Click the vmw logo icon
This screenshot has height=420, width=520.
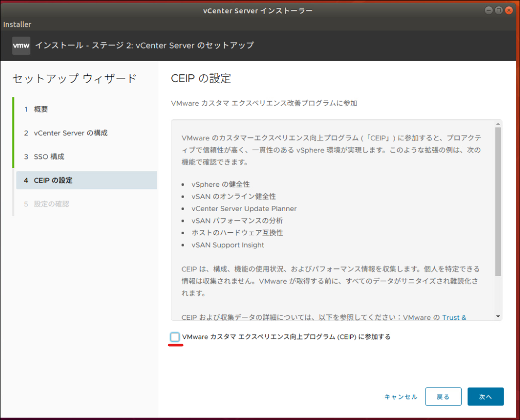tap(21, 45)
